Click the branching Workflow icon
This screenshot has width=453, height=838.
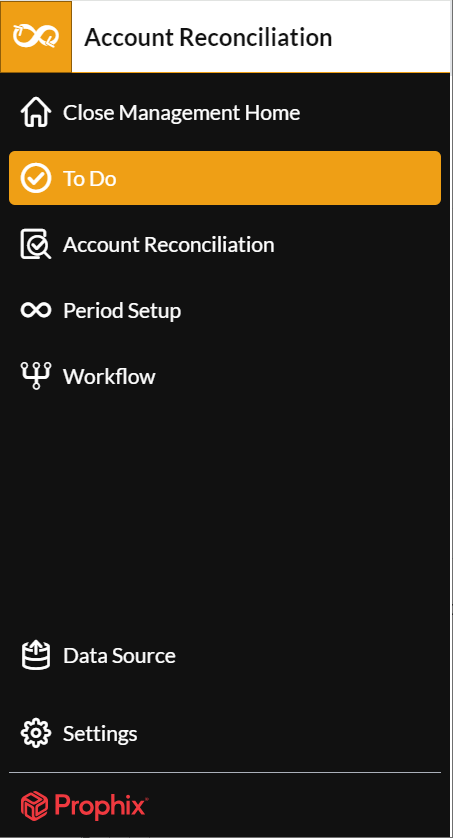point(36,376)
